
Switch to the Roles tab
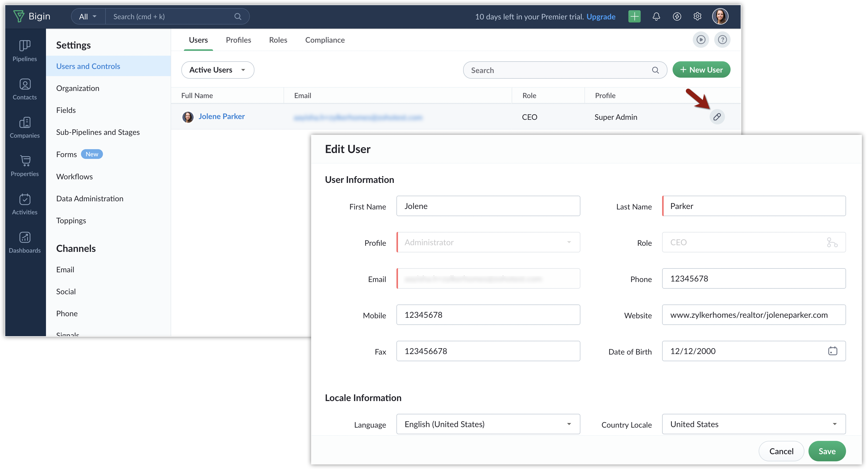coord(278,40)
